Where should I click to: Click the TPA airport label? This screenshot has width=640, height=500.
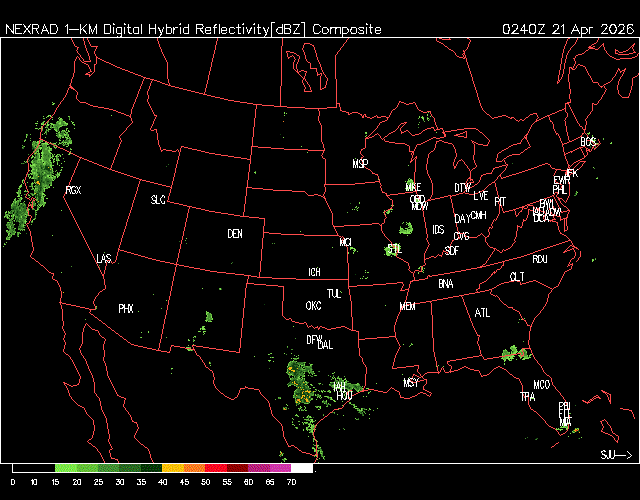click(527, 397)
